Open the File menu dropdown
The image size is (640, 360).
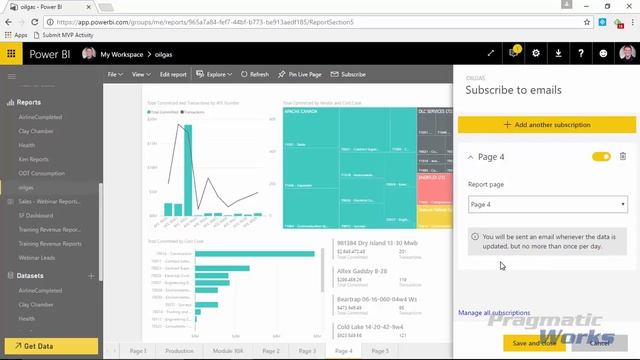tap(115, 74)
